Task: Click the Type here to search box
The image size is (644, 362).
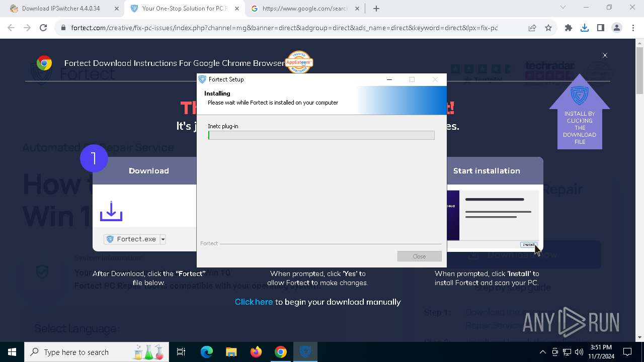Action: point(97,352)
